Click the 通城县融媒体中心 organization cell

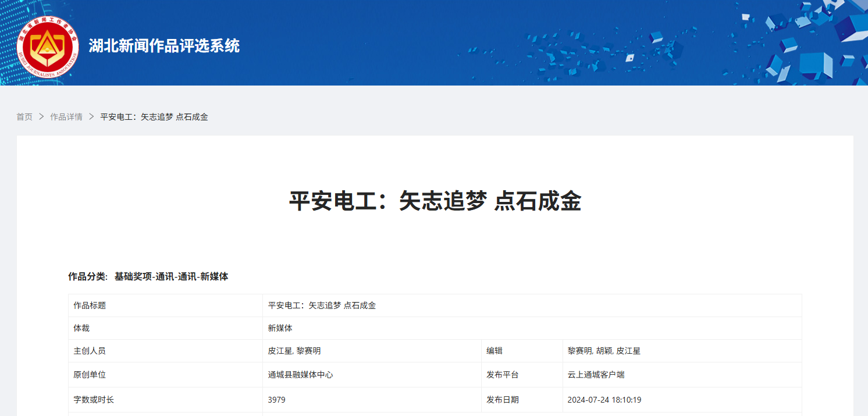coord(301,375)
